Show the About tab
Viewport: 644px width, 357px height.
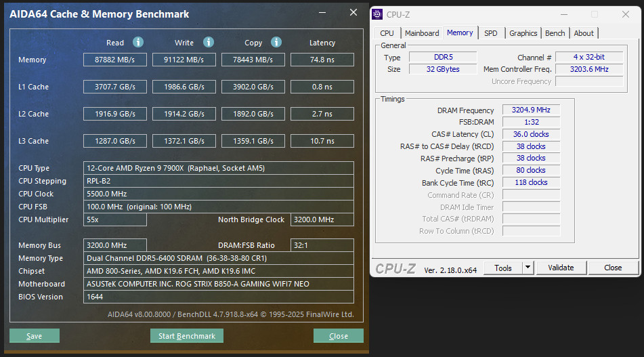(x=583, y=33)
